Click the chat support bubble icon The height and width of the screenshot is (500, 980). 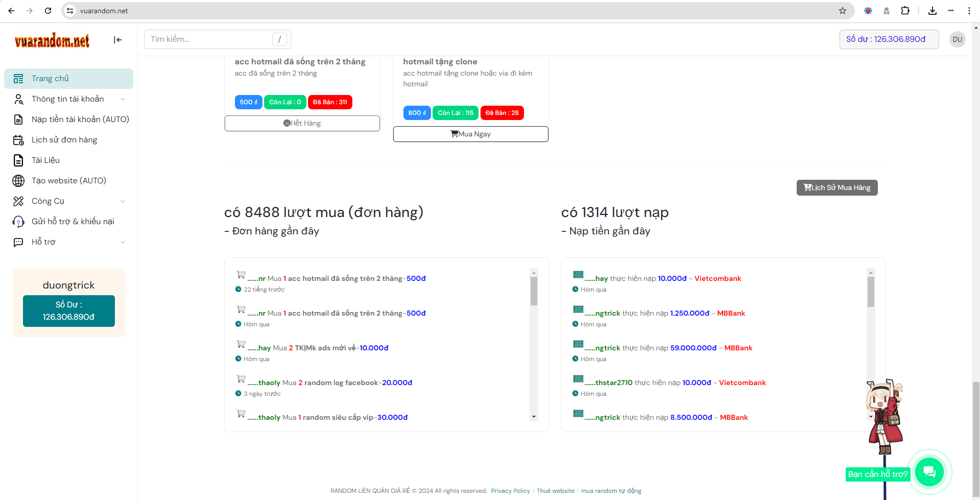coord(929,472)
